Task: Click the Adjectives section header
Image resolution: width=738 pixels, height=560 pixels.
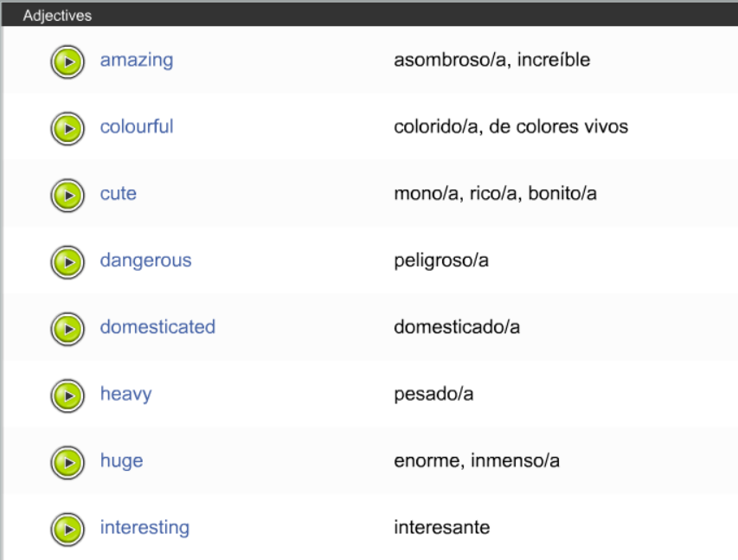Action: pyautogui.click(x=57, y=15)
